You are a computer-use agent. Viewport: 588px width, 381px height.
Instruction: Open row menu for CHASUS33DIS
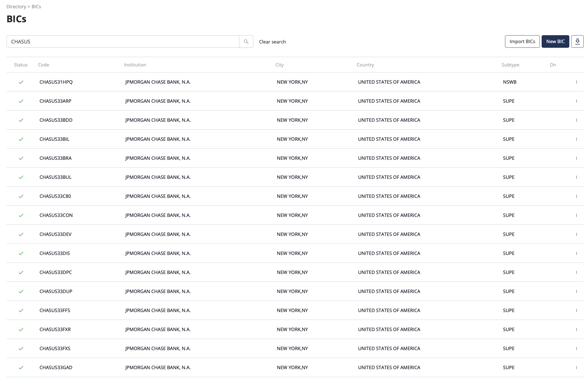576,254
